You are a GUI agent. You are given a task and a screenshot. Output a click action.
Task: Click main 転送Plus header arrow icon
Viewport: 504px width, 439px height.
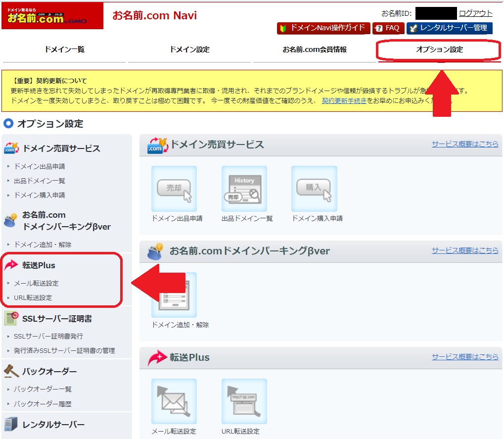(157, 358)
